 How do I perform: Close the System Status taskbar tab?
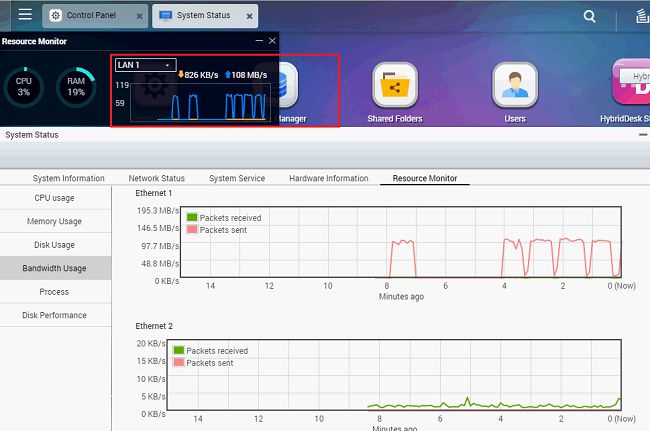point(249,16)
